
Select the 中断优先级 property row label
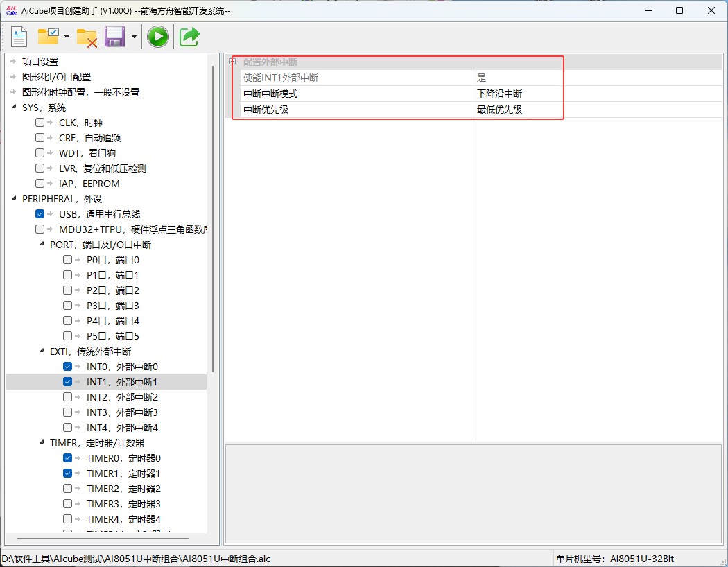point(266,110)
